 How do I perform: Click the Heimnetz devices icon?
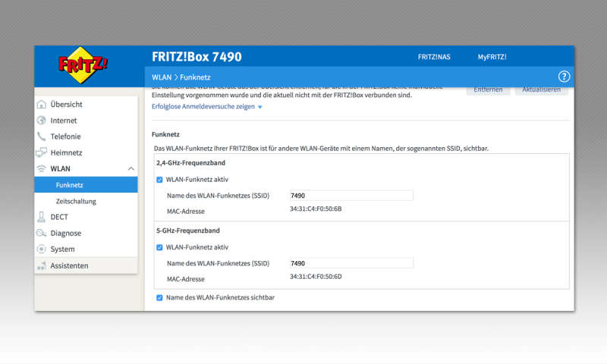click(42, 152)
